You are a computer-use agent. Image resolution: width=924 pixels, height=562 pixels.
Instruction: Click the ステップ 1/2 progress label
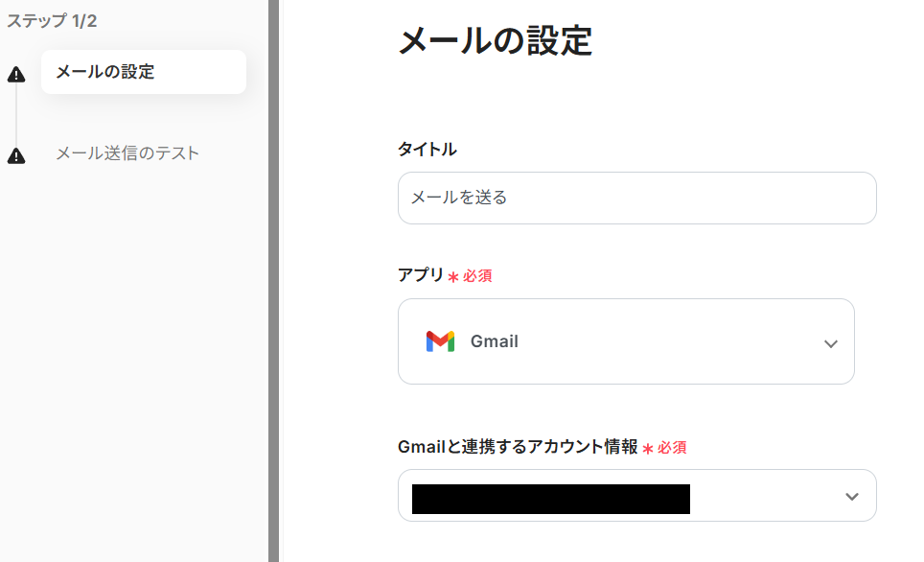52,21
